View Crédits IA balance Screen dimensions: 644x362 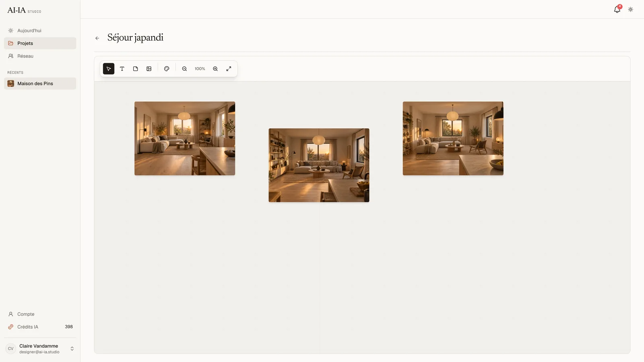pos(40,327)
